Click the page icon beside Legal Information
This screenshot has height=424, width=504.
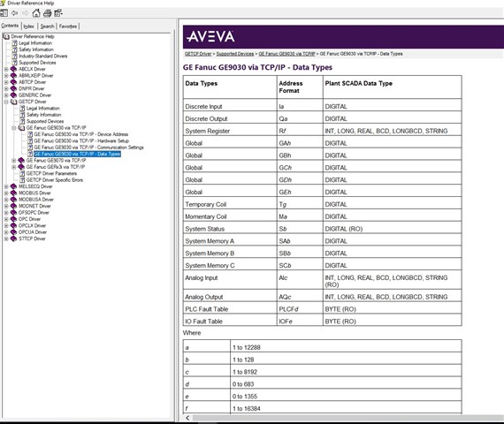click(x=14, y=43)
